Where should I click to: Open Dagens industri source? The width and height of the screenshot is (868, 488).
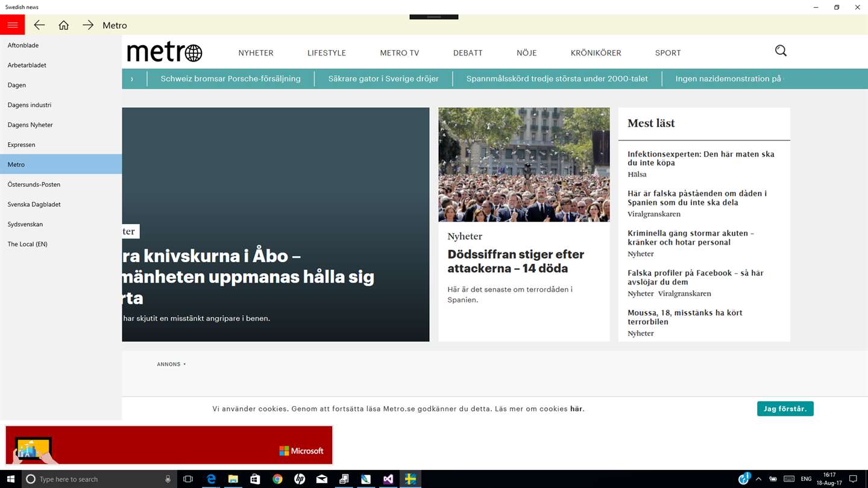61,105
